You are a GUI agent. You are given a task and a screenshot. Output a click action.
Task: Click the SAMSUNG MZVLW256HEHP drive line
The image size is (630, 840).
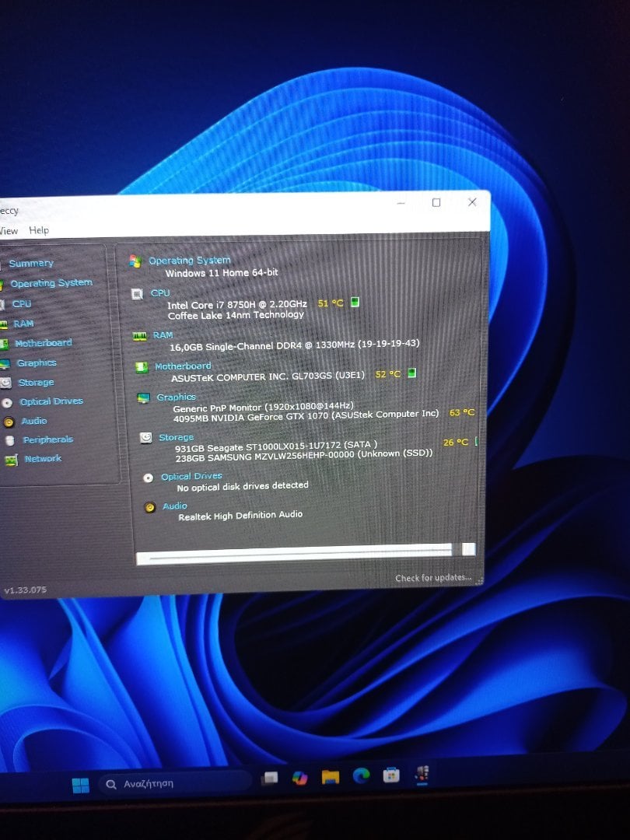click(304, 455)
